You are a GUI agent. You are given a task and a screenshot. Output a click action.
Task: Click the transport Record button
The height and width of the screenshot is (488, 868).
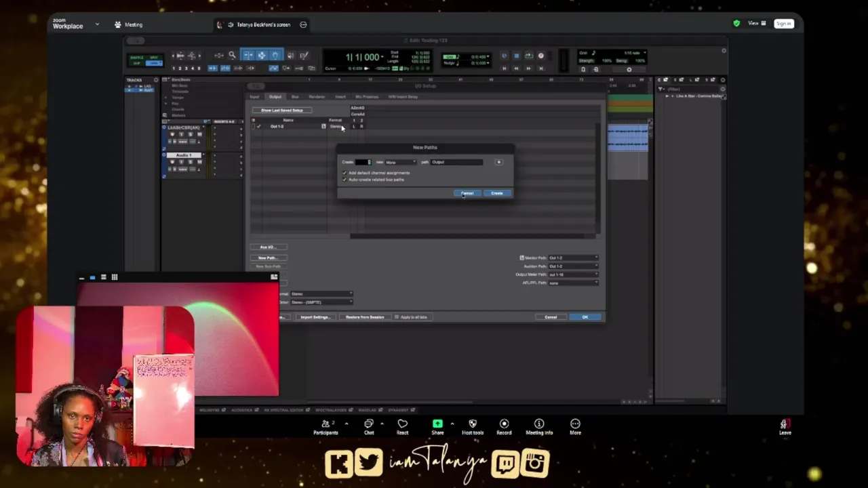pos(540,56)
